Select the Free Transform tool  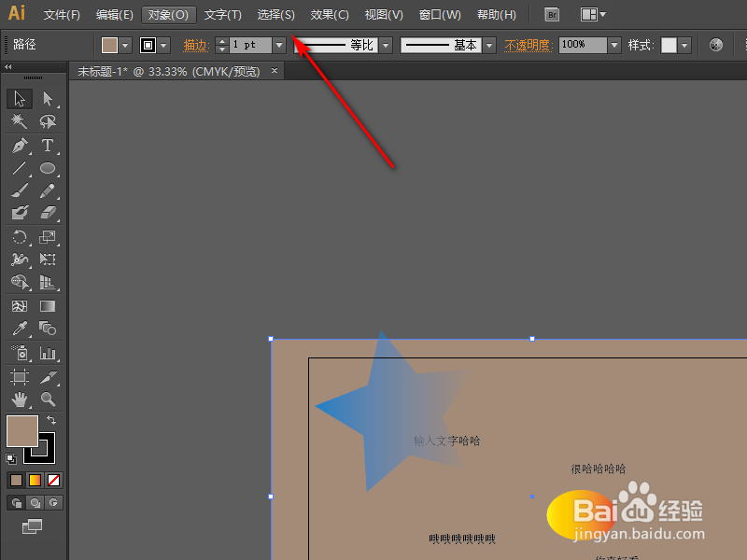pos(48,259)
